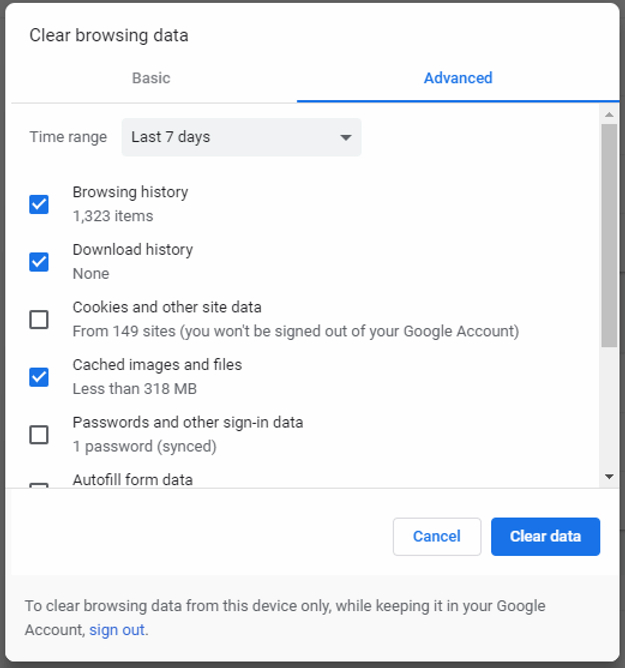Toggle the partially visible Autofill form data checkbox
Screen dimensions: 625x668
coord(39,487)
